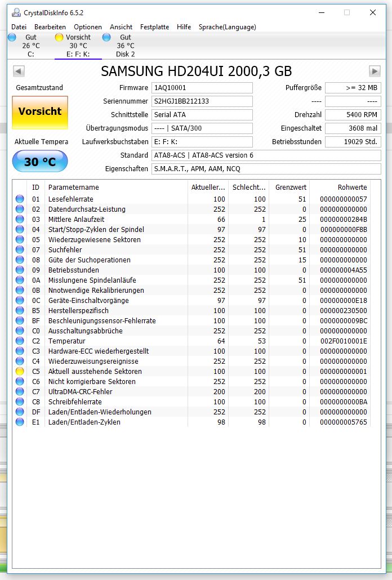Click status icon for Herstellerspezifisch row
392x580 pixels.
pyautogui.click(x=20, y=311)
